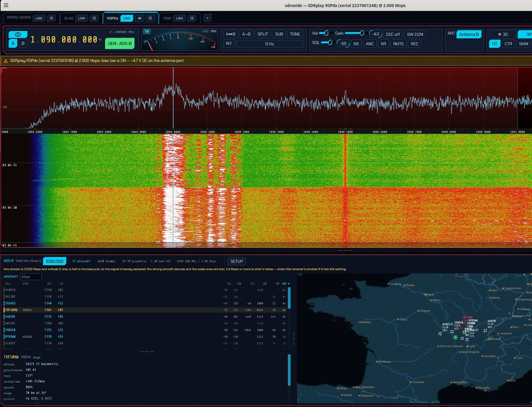
Task: Click the ANC button
Action: click(x=369, y=44)
